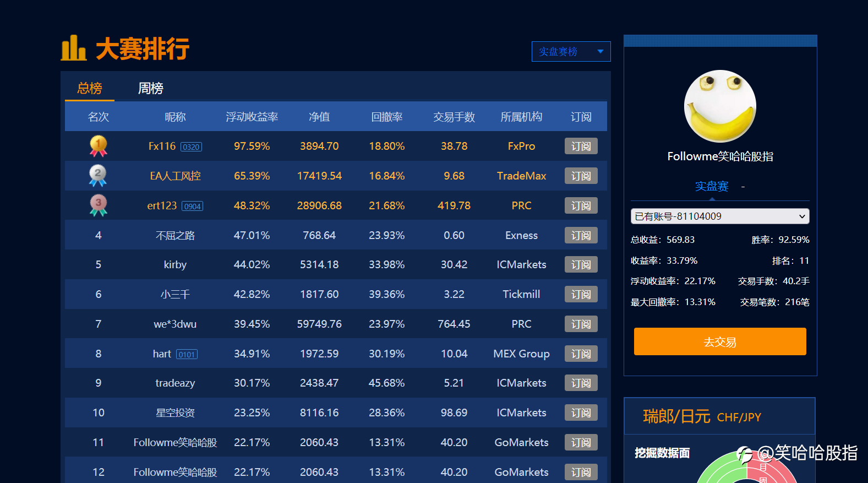This screenshot has width=868, height=483.
Task: Click the TradeMax institution cell
Action: pyautogui.click(x=521, y=176)
